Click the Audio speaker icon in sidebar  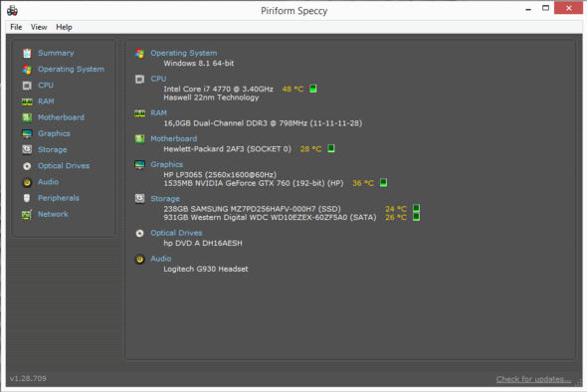(x=27, y=182)
